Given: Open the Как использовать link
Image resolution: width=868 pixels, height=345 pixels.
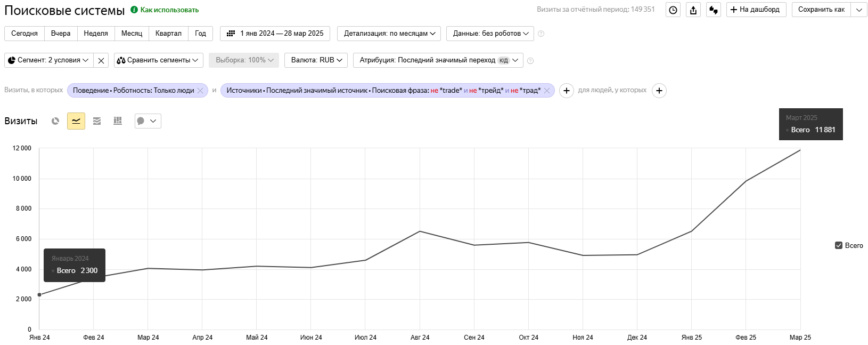Looking at the screenshot, I should pos(169,10).
